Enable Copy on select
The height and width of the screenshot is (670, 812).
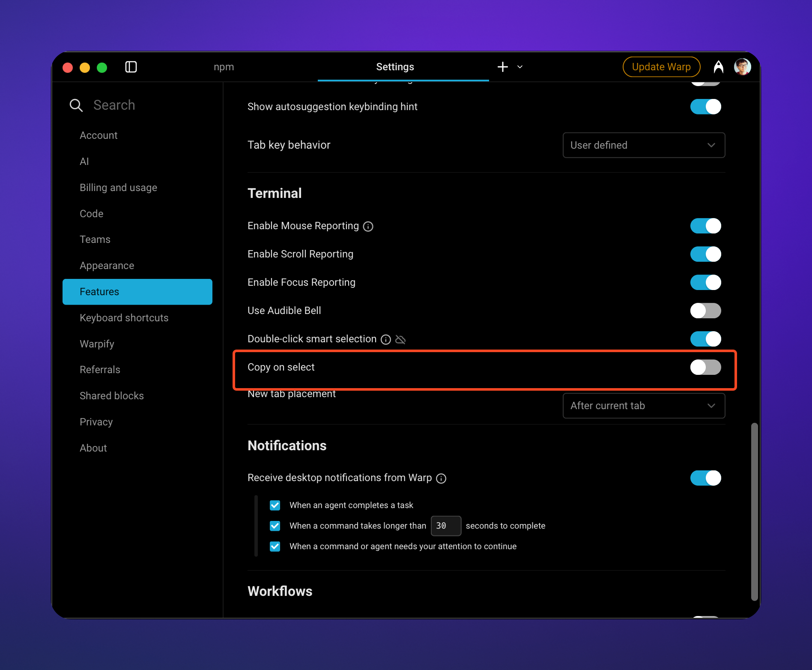[x=706, y=367]
